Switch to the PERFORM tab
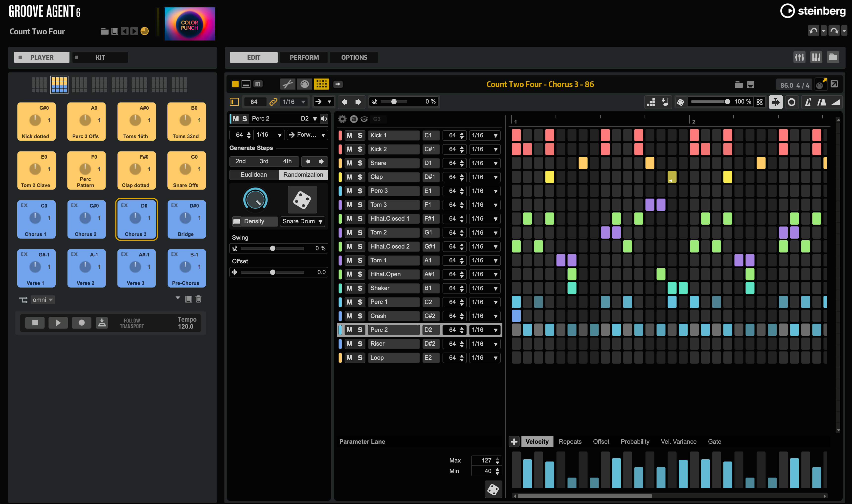The image size is (852, 504). [304, 57]
